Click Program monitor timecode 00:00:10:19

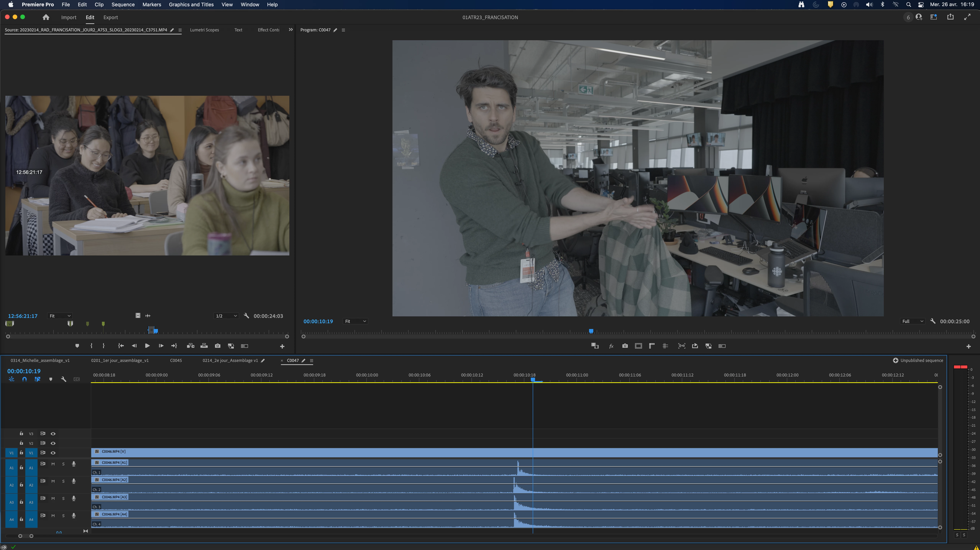(318, 321)
